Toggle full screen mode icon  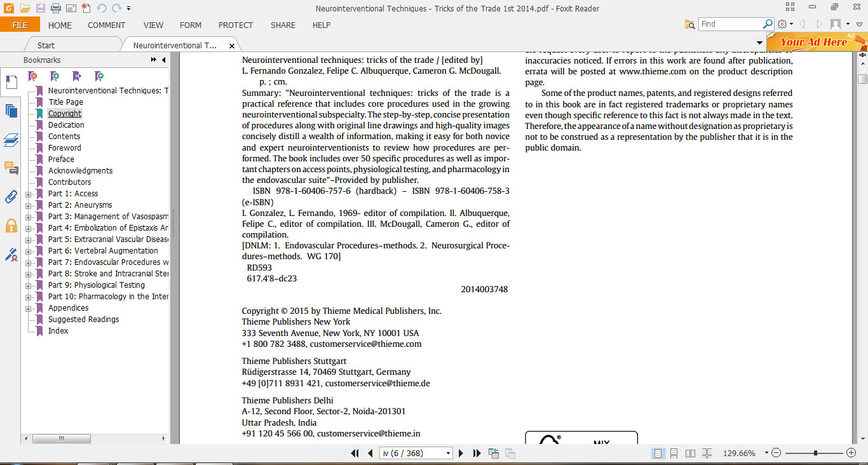(x=790, y=8)
